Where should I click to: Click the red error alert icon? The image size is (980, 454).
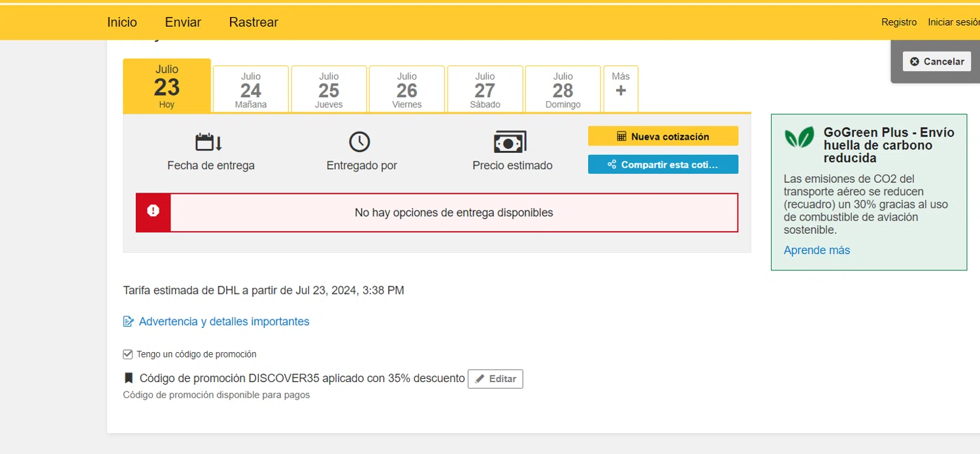coord(153,210)
